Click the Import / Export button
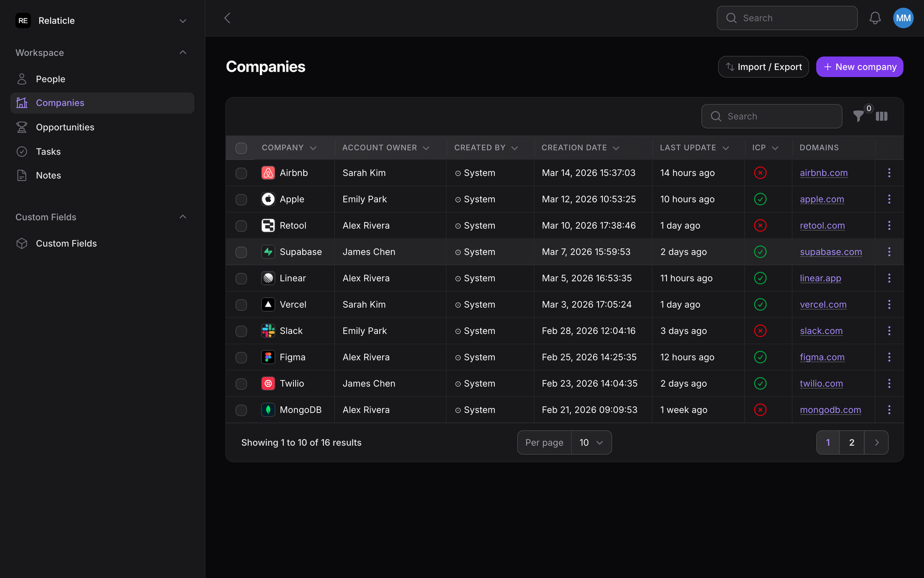 click(763, 67)
